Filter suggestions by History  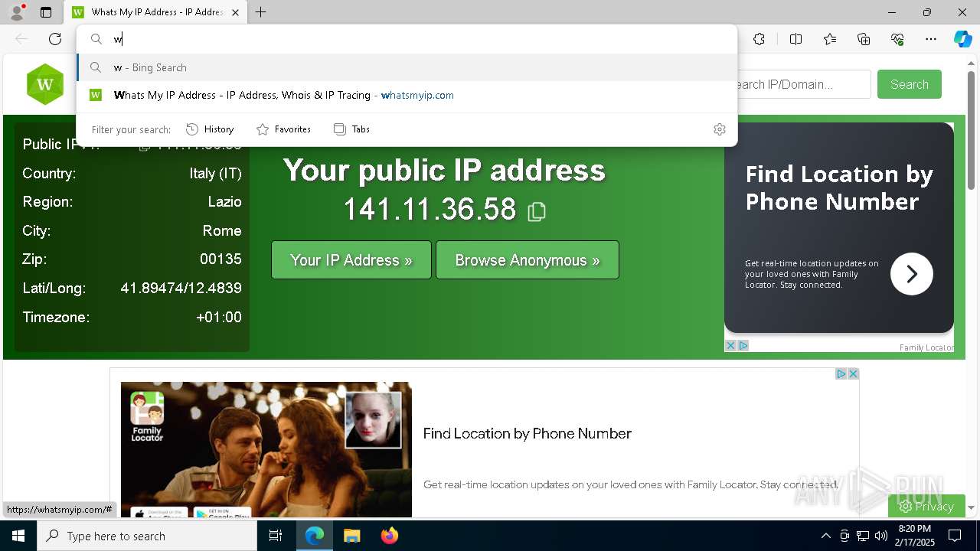pyautogui.click(x=210, y=129)
